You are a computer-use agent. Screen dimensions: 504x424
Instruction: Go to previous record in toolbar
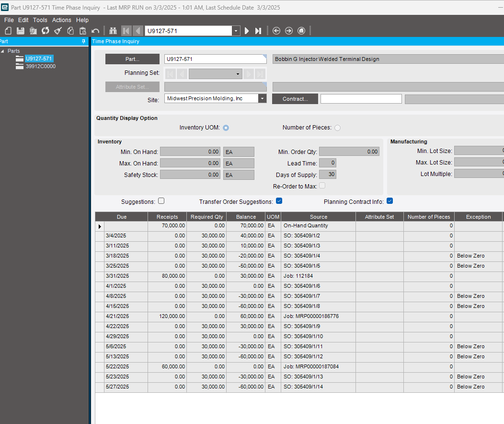pos(138,31)
